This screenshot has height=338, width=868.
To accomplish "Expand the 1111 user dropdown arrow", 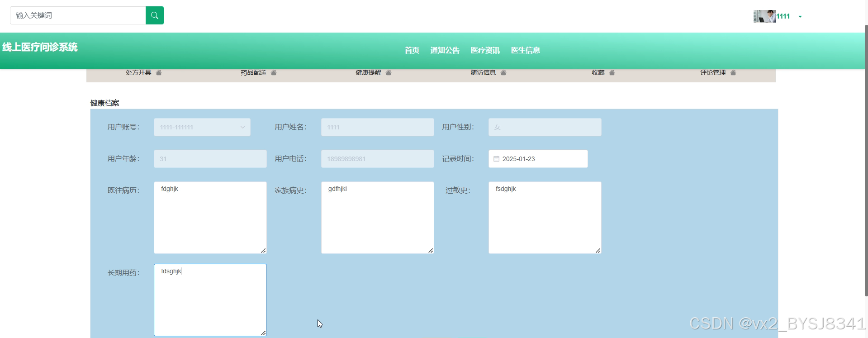I will (800, 17).
